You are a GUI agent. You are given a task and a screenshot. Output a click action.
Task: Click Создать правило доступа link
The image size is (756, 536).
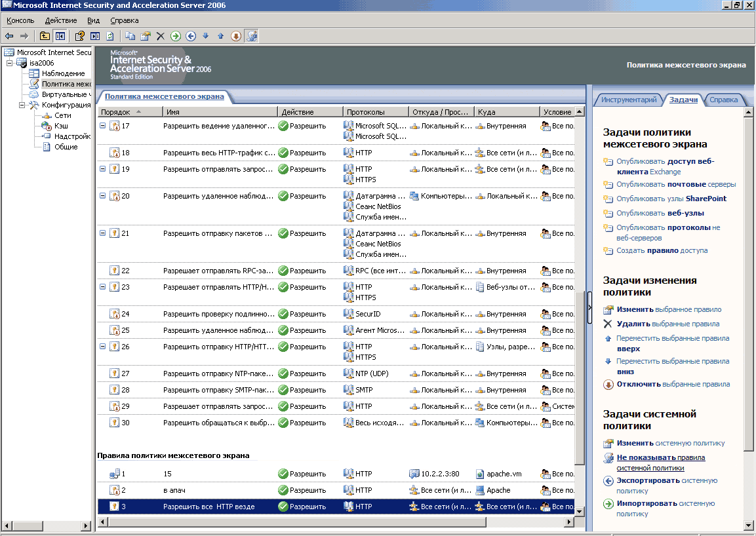coord(662,251)
